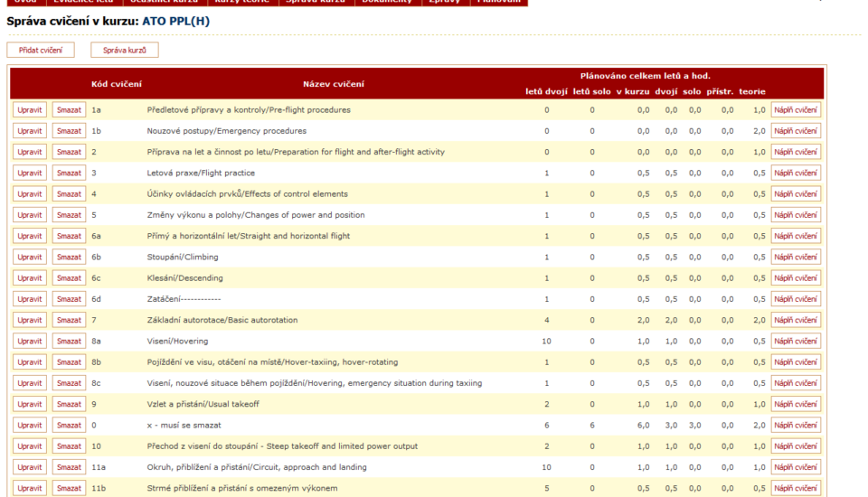Image resolution: width=868 pixels, height=497 pixels.
Task: Click Upravit for Visení/Hovering 8a
Action: click(29, 341)
